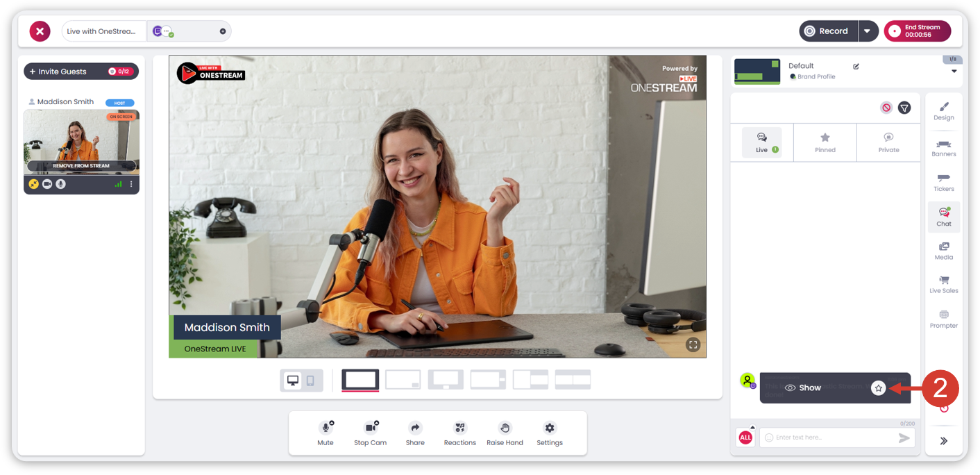
Task: Open the Media sidebar icon
Action: pos(943,251)
